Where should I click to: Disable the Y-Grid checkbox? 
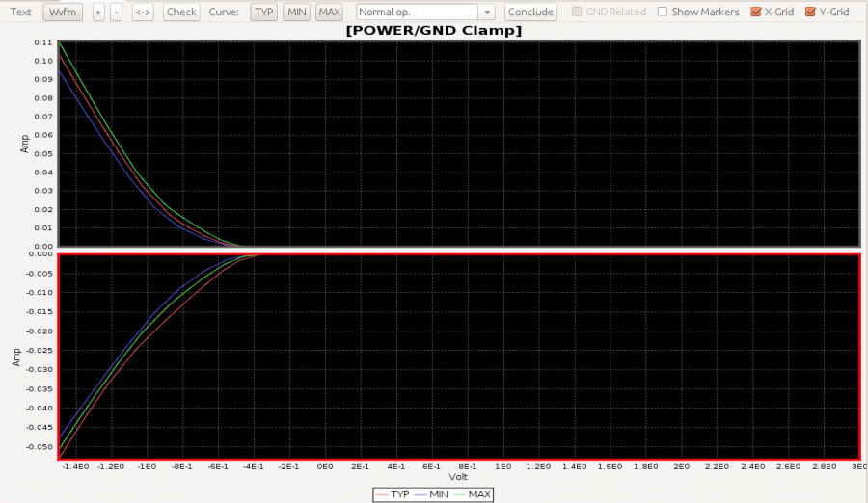(810, 13)
